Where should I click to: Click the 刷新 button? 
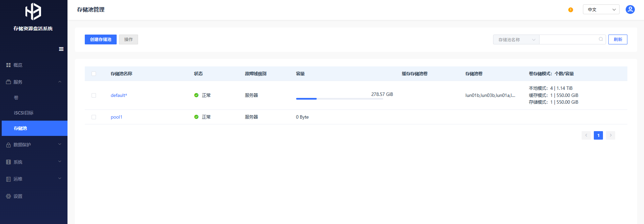[x=618, y=39]
